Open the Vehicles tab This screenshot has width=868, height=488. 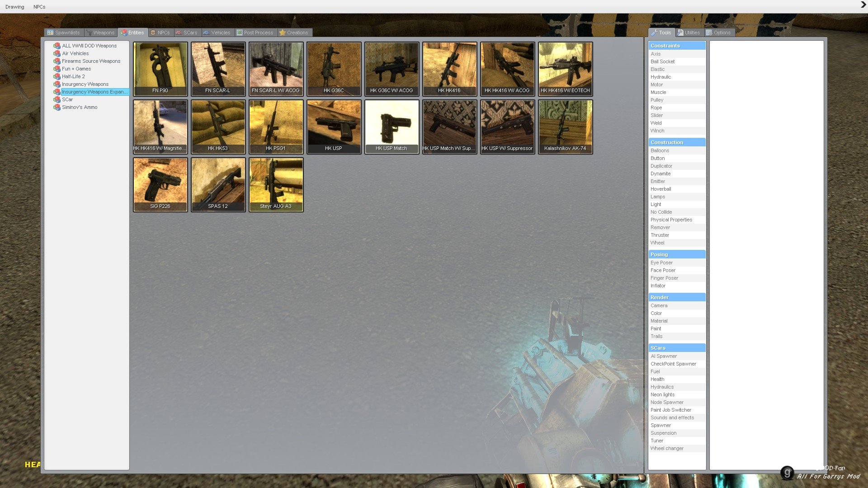click(x=217, y=33)
